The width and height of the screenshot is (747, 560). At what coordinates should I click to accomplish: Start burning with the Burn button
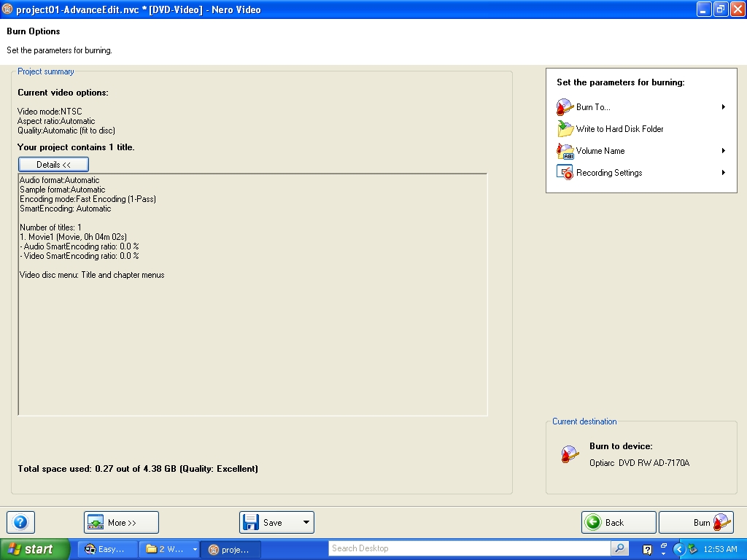point(696,522)
